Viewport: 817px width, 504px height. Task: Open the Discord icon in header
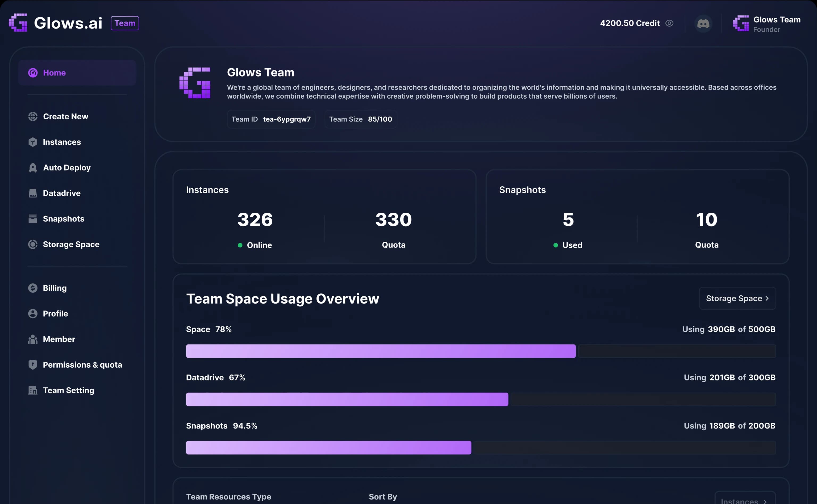703,23
